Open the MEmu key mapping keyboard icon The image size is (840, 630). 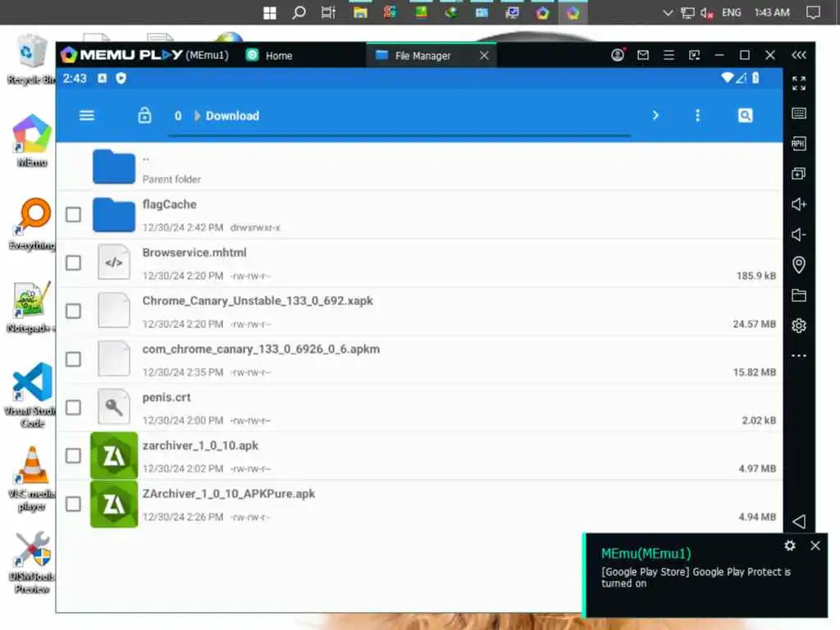pyautogui.click(x=799, y=113)
